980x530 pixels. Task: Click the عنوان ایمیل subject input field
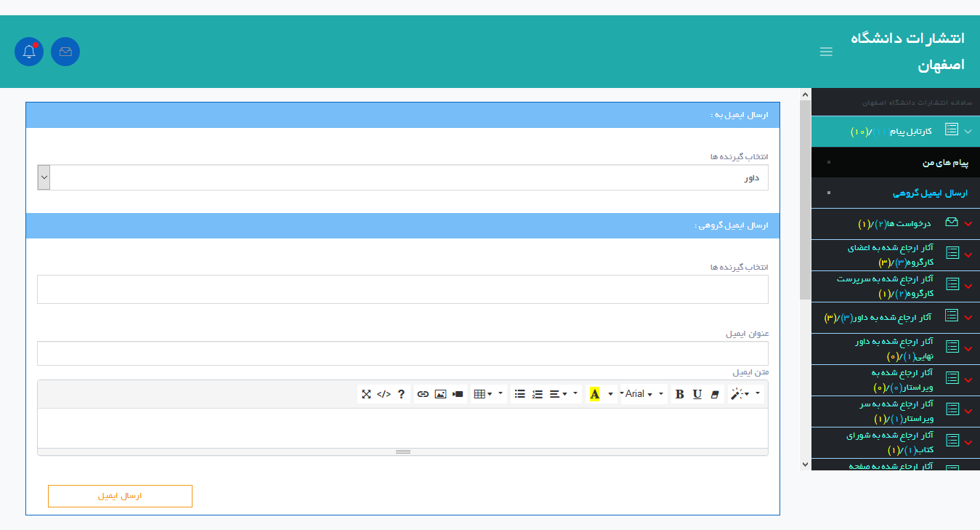click(x=402, y=353)
